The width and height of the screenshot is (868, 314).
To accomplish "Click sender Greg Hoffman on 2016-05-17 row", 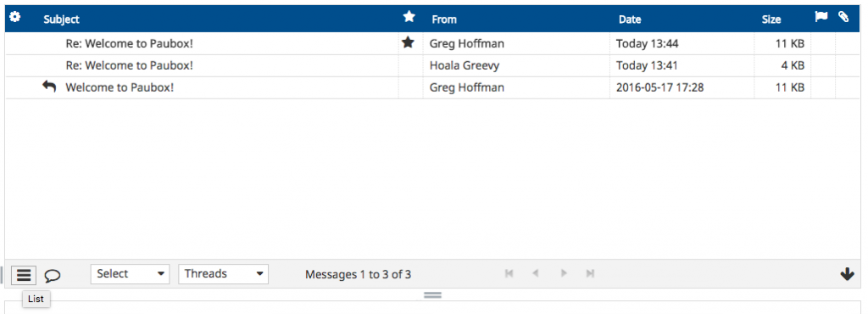I will coord(467,87).
